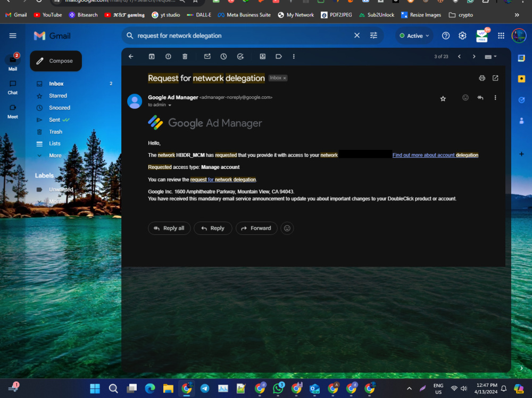Click Reply button below message
Viewport: 532px width, 398px height.
pyautogui.click(x=213, y=228)
